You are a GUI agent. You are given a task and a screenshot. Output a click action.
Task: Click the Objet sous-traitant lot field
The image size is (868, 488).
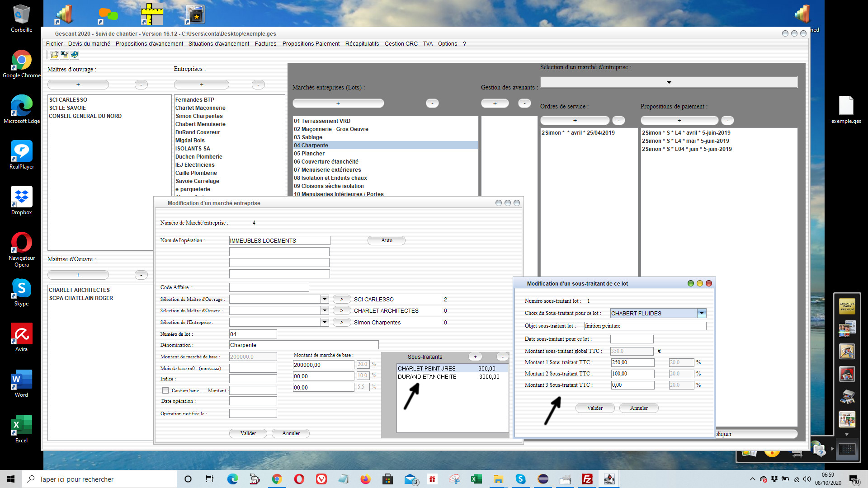[645, 326]
